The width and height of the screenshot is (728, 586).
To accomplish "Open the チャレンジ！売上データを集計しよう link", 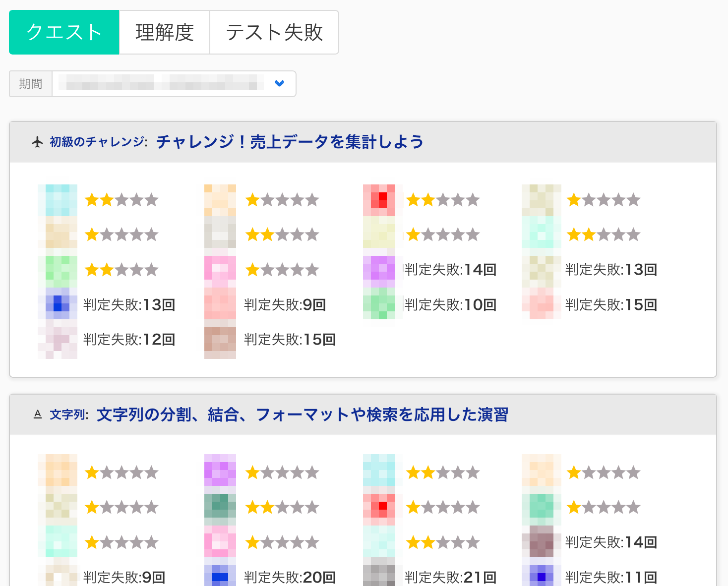I will click(x=289, y=142).
